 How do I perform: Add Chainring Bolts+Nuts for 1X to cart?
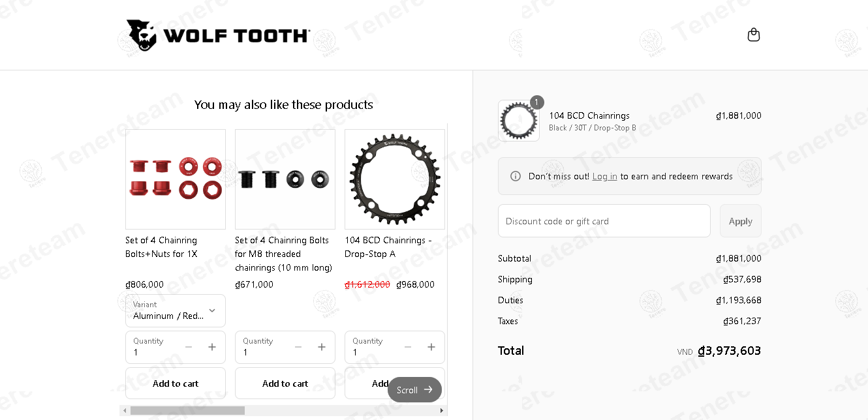[175, 383]
